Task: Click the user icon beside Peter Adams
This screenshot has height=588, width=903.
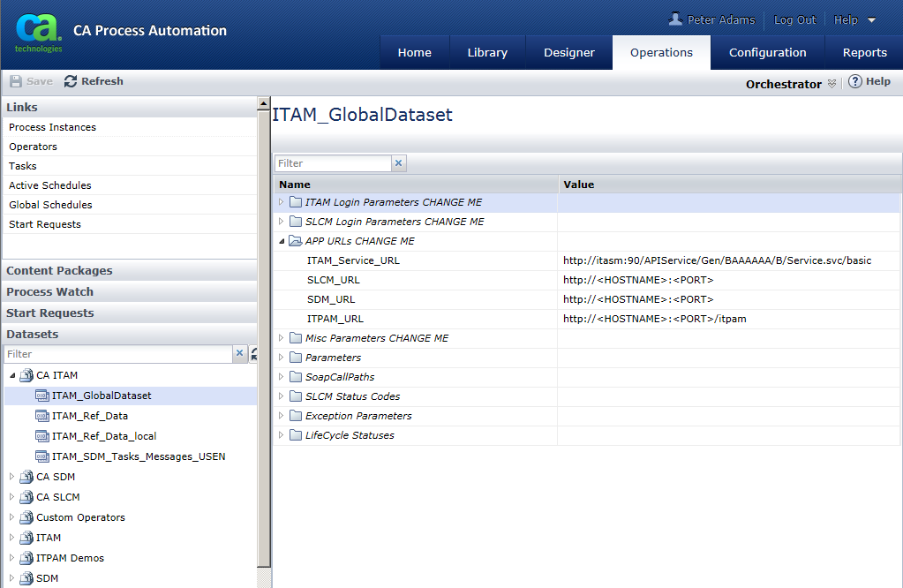Action: [x=673, y=19]
